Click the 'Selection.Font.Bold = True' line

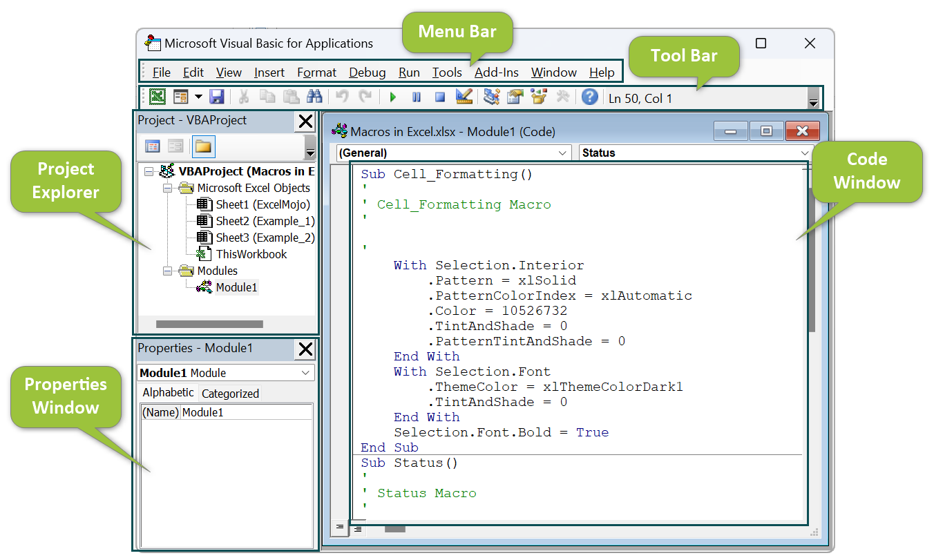tap(502, 432)
